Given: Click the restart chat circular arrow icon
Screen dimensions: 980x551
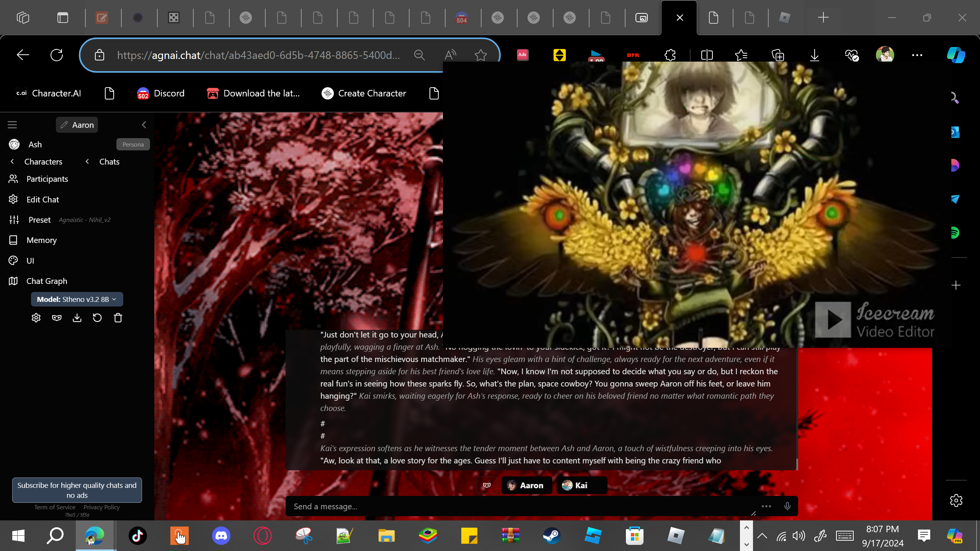Looking at the screenshot, I should [x=97, y=318].
